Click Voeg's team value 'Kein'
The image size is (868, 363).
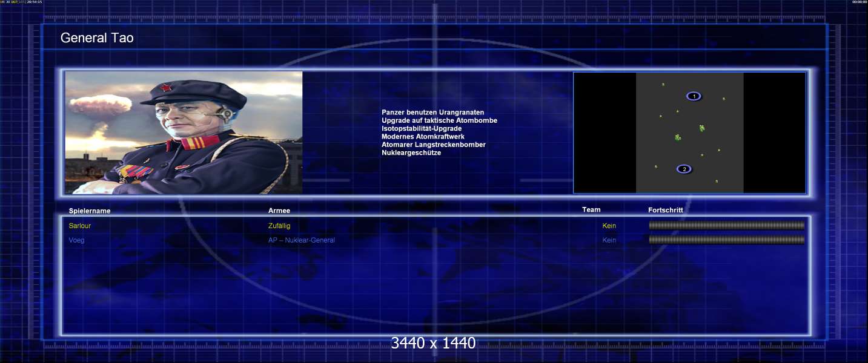tap(609, 240)
